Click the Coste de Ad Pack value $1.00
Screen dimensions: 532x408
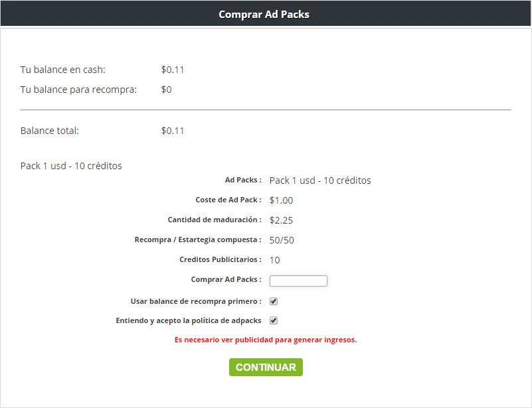click(x=281, y=200)
